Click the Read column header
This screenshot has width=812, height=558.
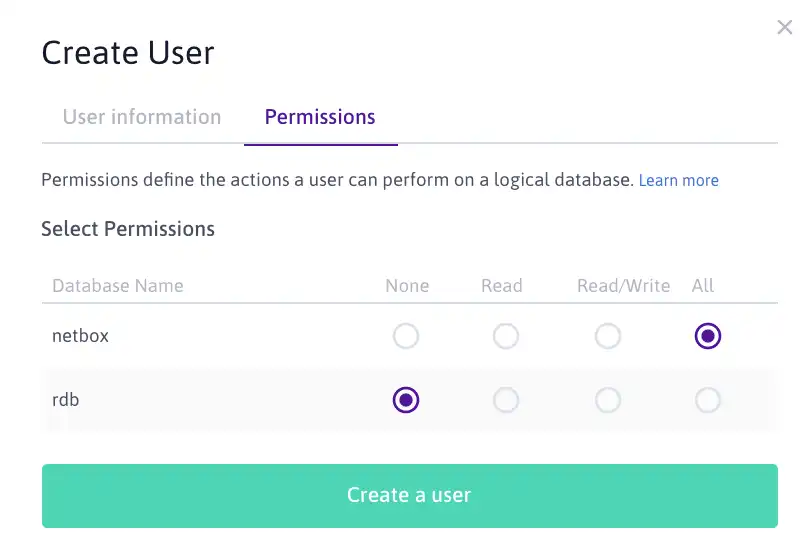(x=502, y=286)
